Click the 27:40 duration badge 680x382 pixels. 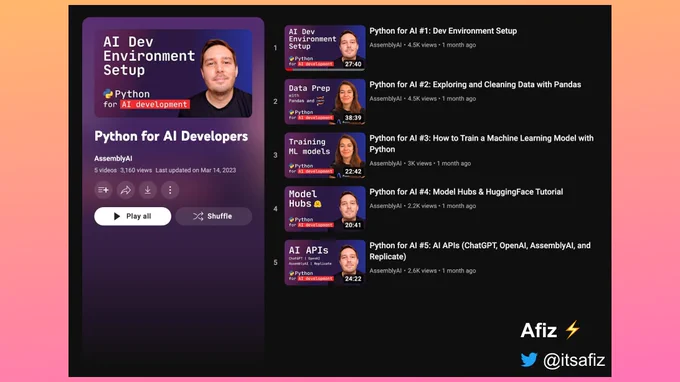point(353,64)
